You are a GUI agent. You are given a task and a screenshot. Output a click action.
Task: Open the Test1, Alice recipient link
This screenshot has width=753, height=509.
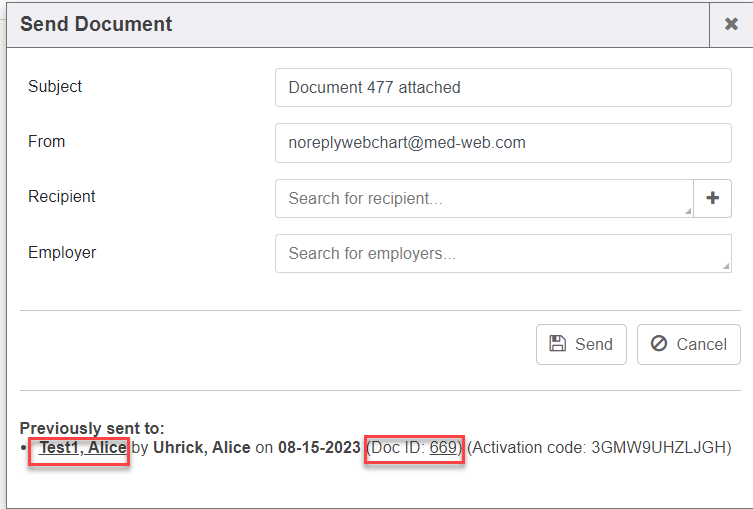[83, 448]
